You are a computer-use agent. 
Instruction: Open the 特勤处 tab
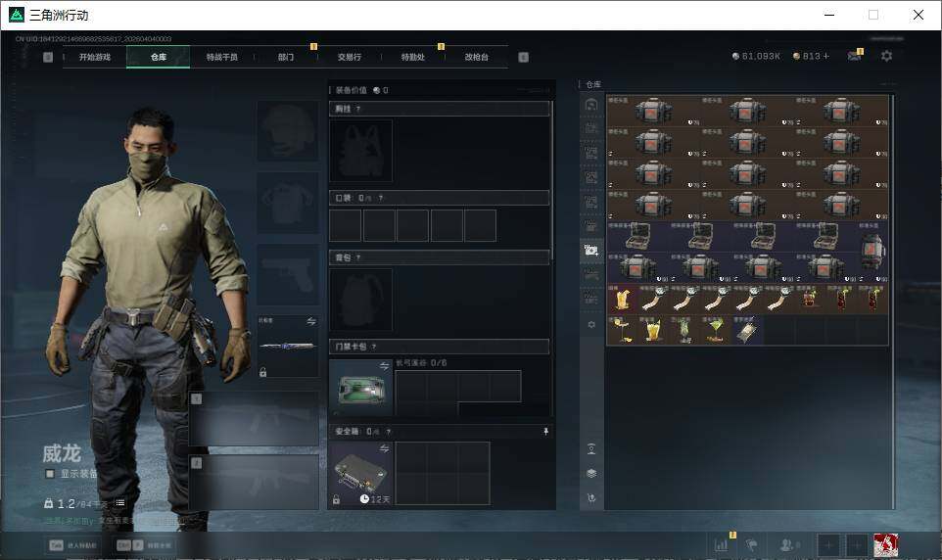pyautogui.click(x=413, y=57)
